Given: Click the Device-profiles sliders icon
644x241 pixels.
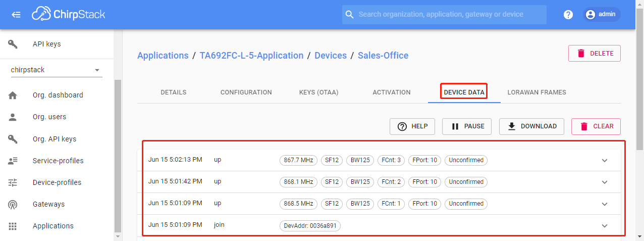Looking at the screenshot, I should pyautogui.click(x=13, y=182).
